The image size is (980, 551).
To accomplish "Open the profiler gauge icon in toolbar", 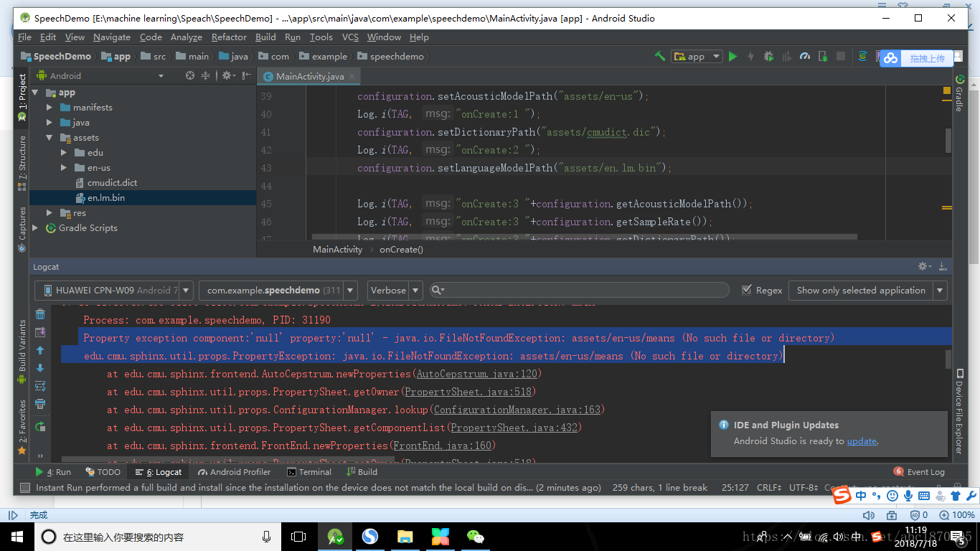I will tap(804, 56).
